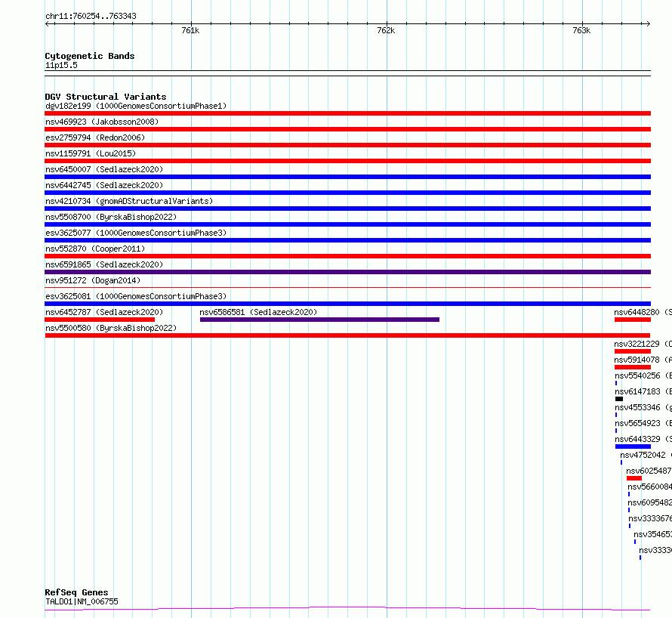The height and width of the screenshot is (618, 672).
Task: Click the dgv182e199 (1000GenomesConsortiumPhase1) label
Action: click(136, 106)
